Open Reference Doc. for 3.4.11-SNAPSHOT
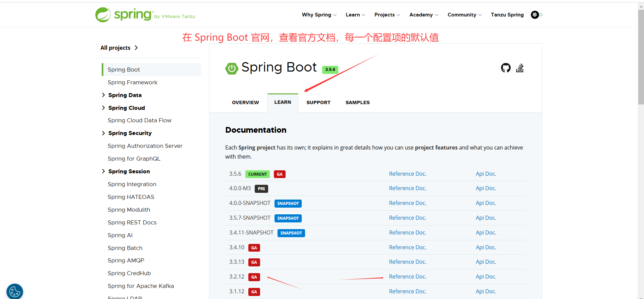644x299 pixels. 407,232
